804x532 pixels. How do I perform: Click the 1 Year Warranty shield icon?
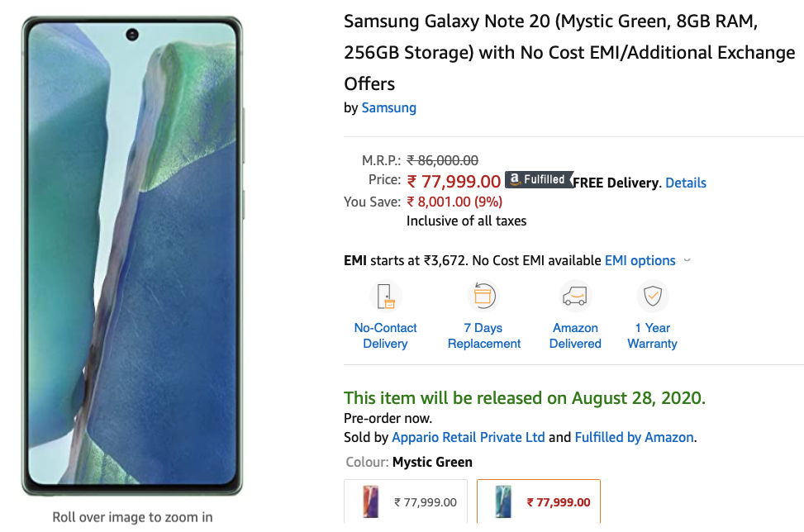coord(652,296)
